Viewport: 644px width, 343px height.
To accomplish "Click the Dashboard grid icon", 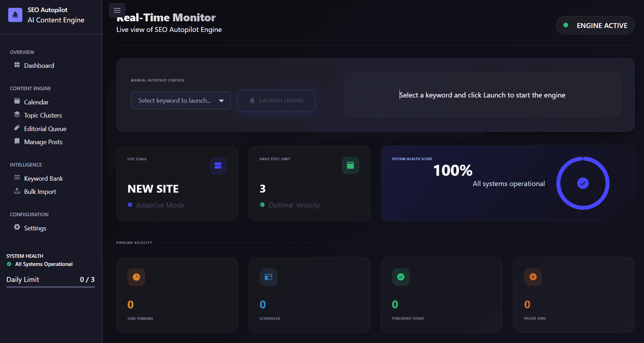I will point(17,65).
